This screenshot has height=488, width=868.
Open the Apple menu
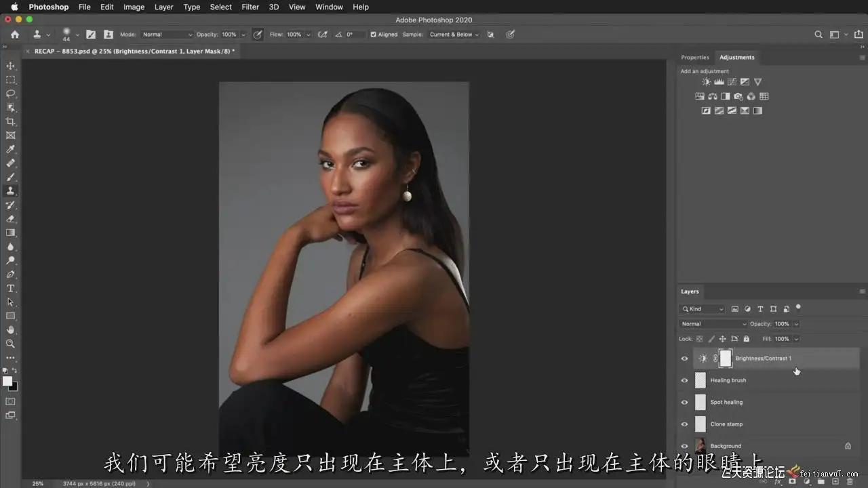tap(13, 7)
